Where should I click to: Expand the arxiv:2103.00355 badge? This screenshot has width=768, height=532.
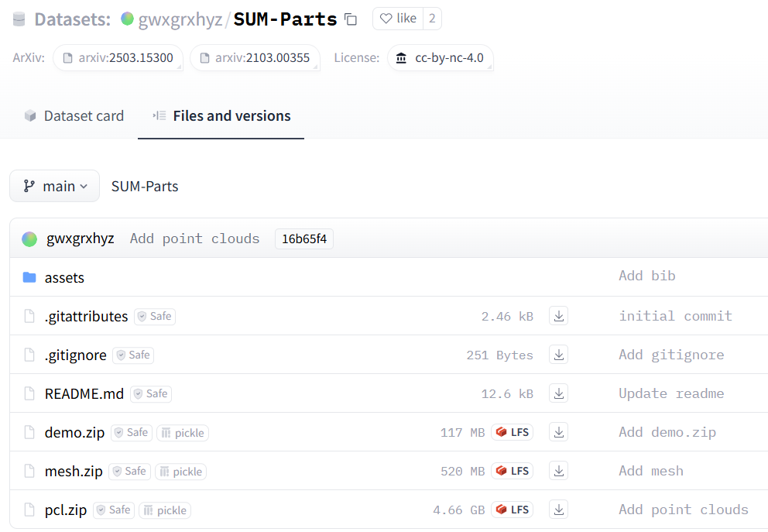255,57
